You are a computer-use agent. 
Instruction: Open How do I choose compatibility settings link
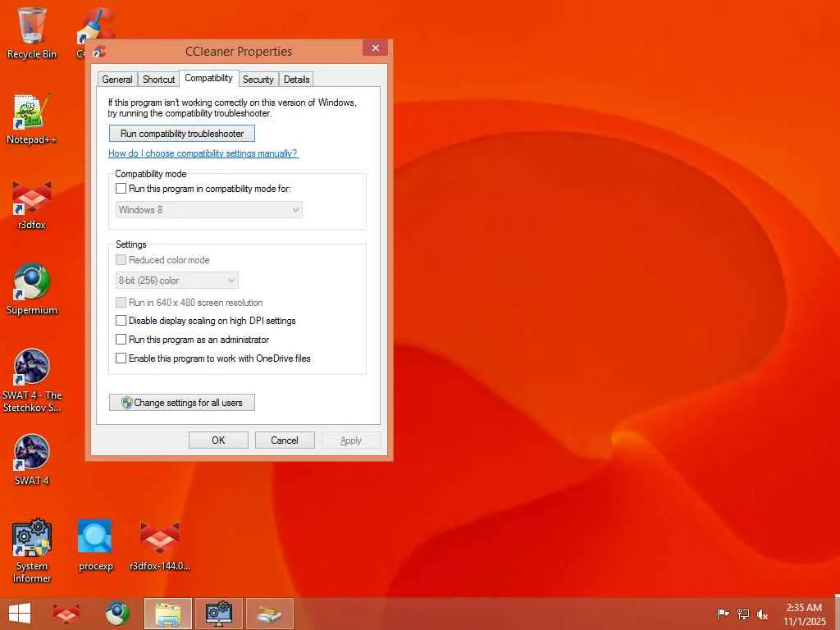point(203,153)
